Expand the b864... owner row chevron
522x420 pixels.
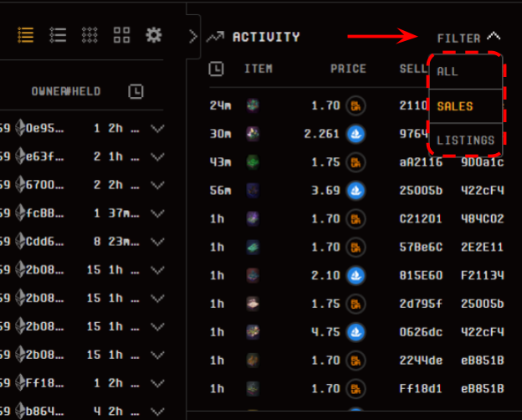click(157, 412)
